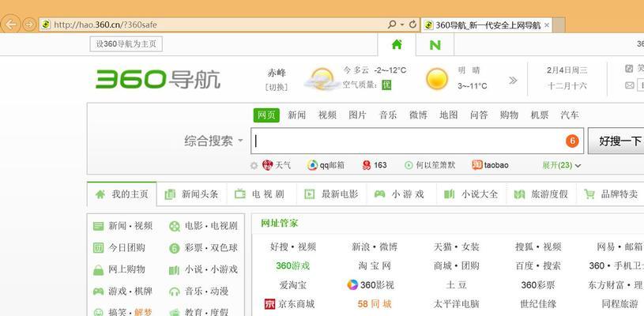Open the 360影视 link
This screenshot has width=644, height=316.
[371, 285]
